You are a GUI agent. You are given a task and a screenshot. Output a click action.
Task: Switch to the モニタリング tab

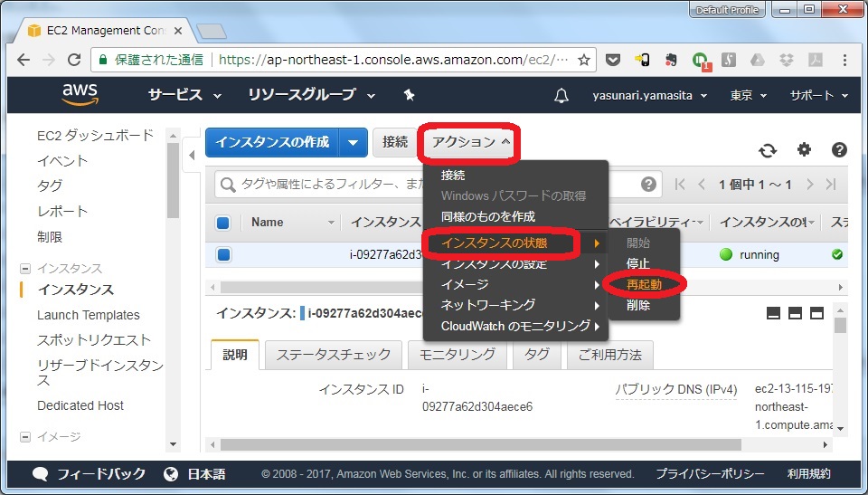458,355
